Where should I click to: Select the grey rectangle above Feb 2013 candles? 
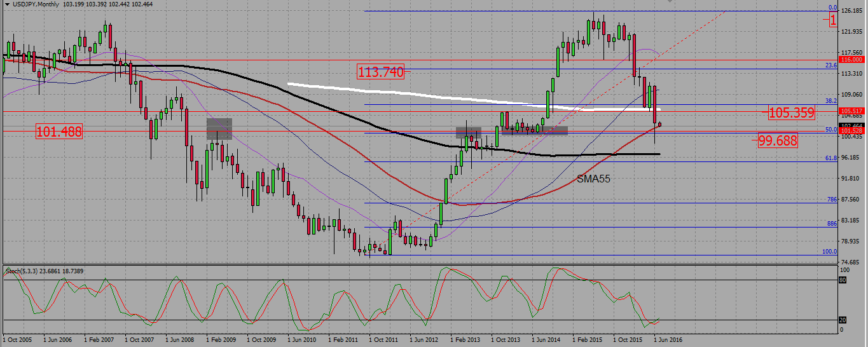point(469,133)
